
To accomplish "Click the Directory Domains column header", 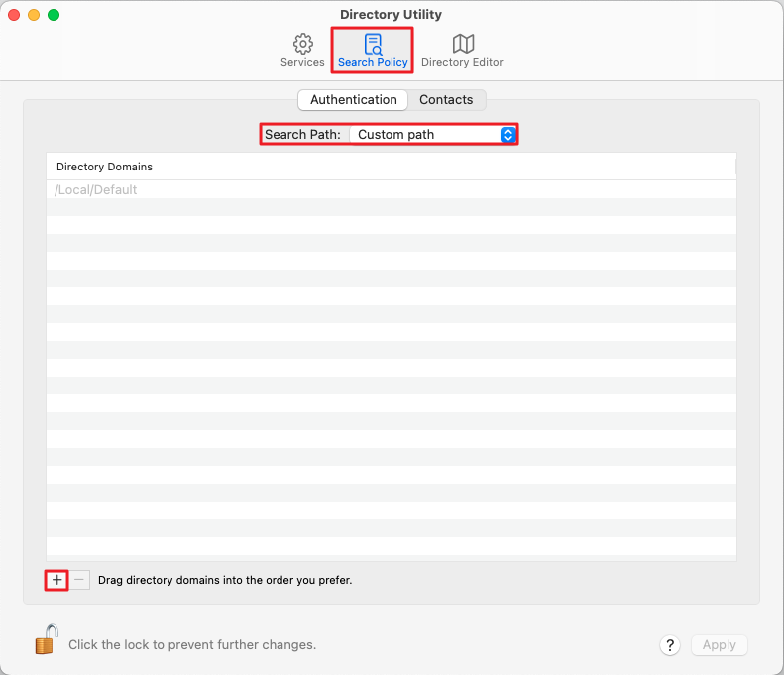I will click(x=104, y=167).
